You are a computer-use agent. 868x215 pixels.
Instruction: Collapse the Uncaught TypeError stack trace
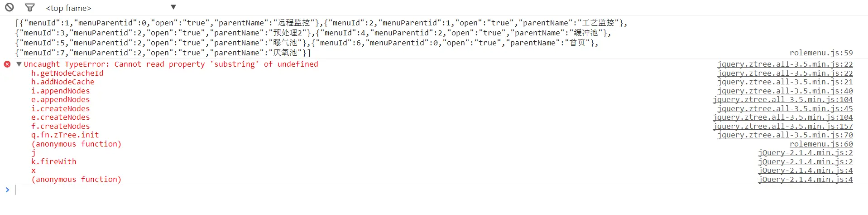pyautogui.click(x=19, y=64)
